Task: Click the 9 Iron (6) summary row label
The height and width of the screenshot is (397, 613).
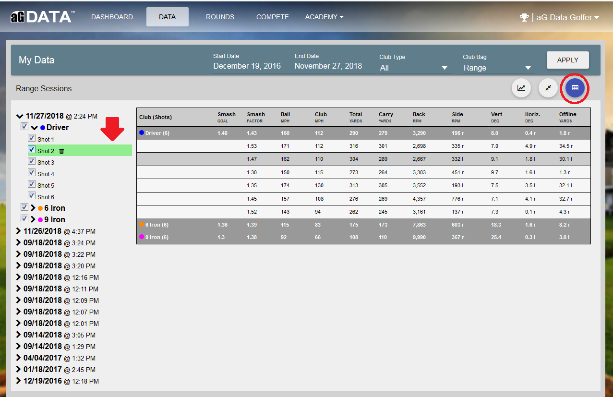Action: (157, 237)
